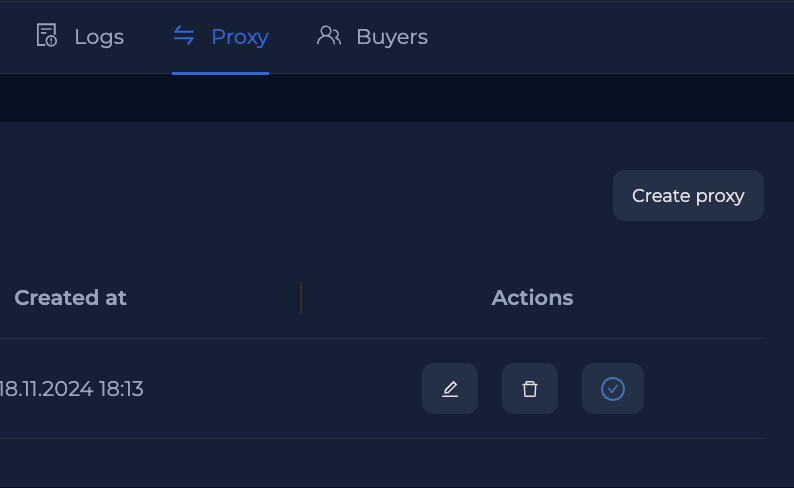
Task: Click the Actions column header
Action: click(x=532, y=298)
